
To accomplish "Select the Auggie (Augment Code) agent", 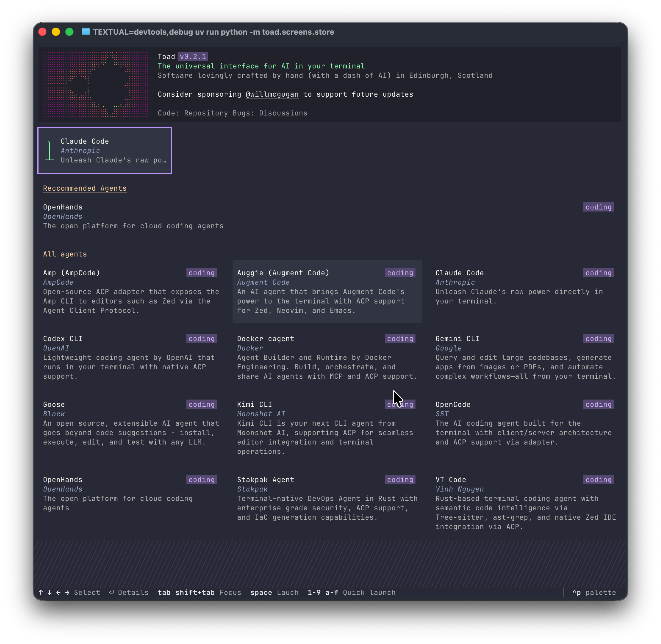I will click(327, 291).
